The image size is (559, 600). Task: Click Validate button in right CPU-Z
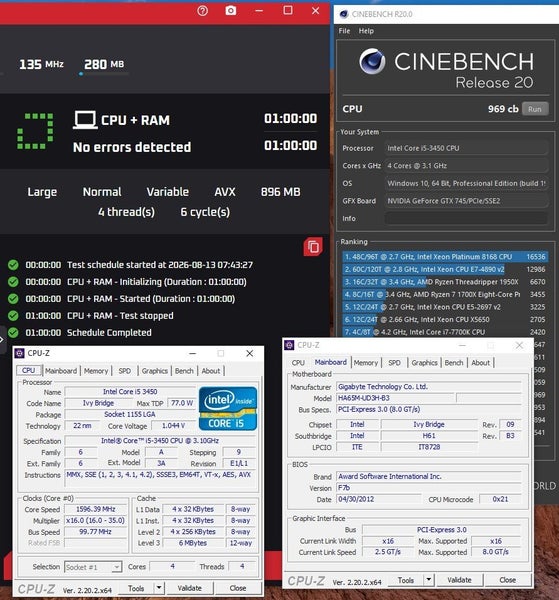tap(459, 580)
